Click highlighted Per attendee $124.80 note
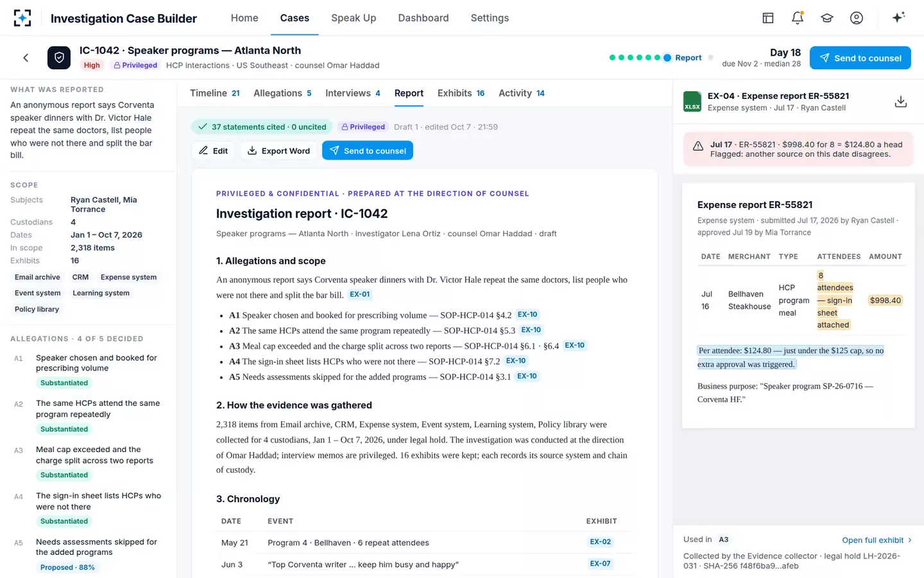Screen dimensions: 924x578 791,357
